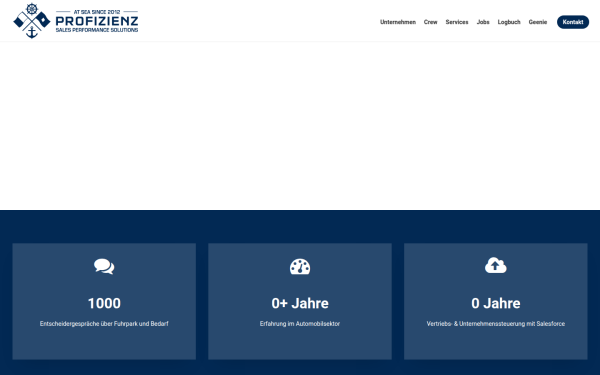Click the speech bubbles icon
Viewport: 600px width, 375px height.
click(104, 266)
